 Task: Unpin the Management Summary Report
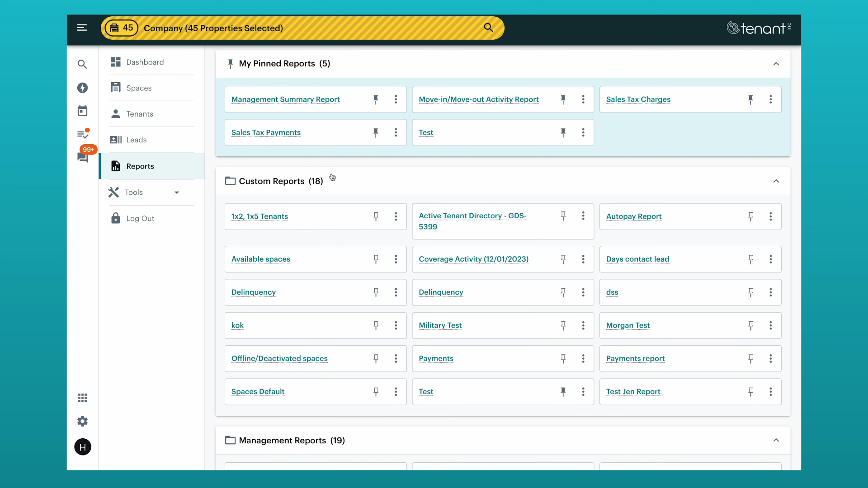point(376,99)
